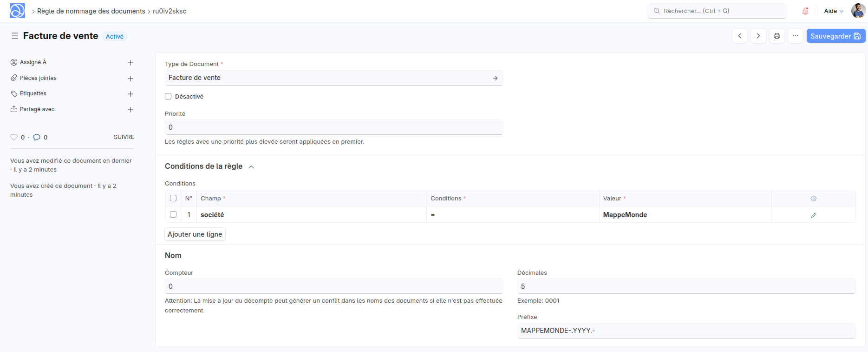Click SUIVRE to follow document
The image size is (868, 352).
coord(124,137)
